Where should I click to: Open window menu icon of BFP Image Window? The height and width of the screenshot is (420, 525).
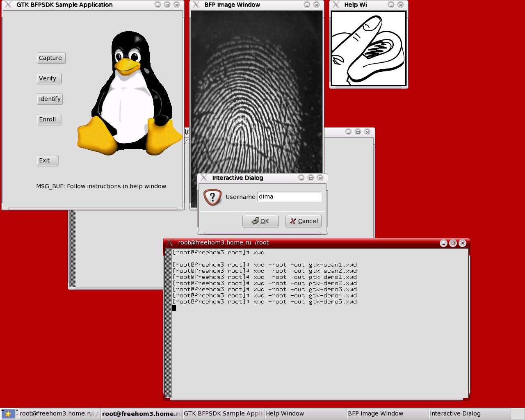tap(196, 5)
